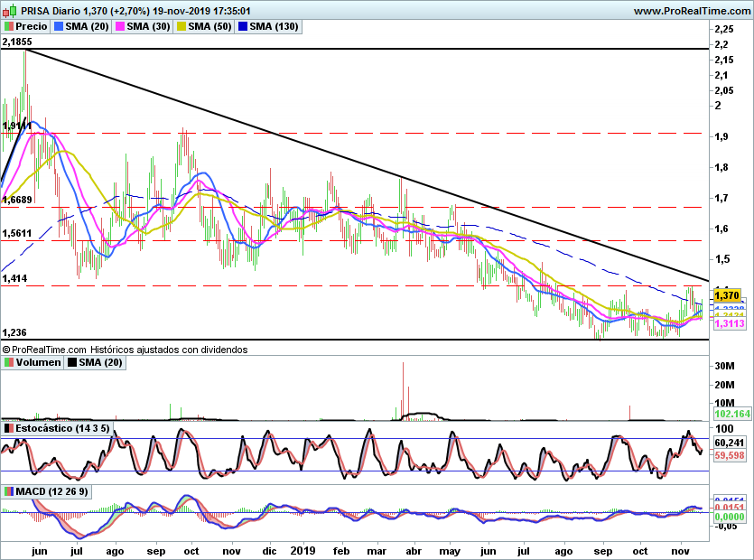Select the blue SMA (20) price legend swatch

(x=60, y=27)
